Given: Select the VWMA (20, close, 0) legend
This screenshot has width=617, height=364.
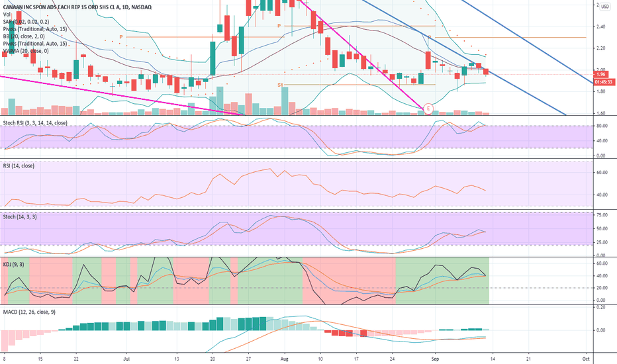Looking at the screenshot, I should click(26, 51).
